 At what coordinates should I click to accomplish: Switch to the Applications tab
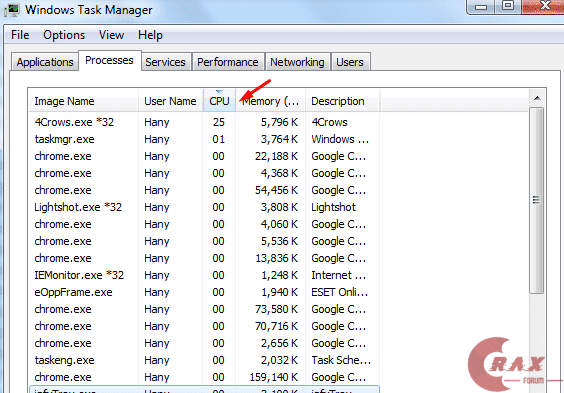tap(45, 62)
